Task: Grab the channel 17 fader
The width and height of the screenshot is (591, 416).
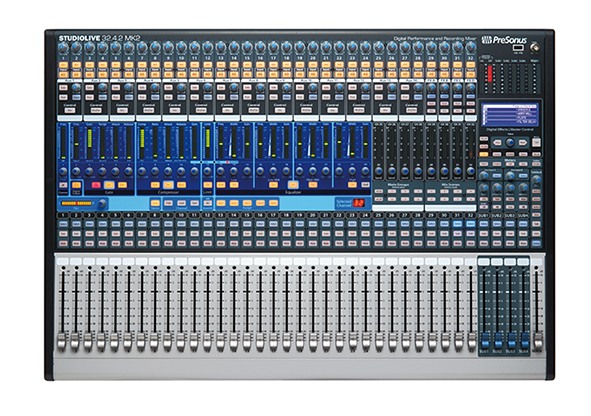Action: (x=273, y=342)
